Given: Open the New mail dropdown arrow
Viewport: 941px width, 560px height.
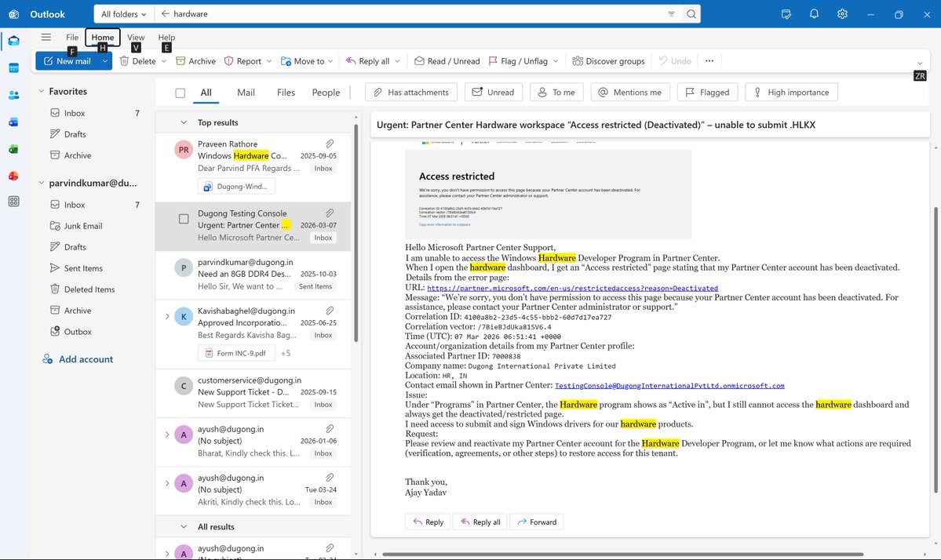Looking at the screenshot, I should click(105, 61).
